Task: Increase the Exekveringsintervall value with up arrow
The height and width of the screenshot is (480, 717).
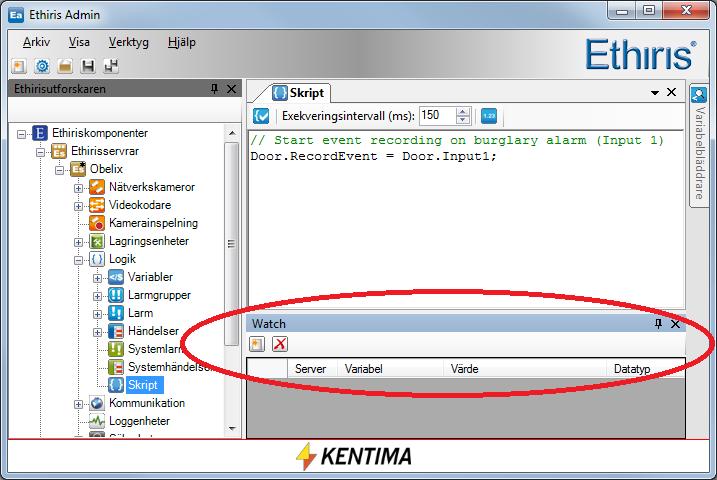Action: click(x=463, y=112)
